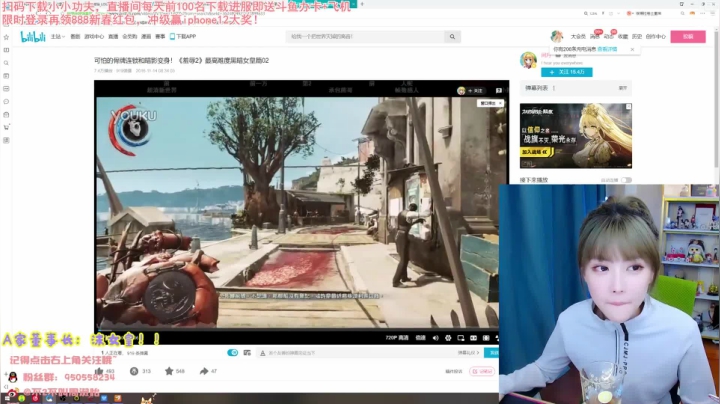Open the 倍速 playback speed menu
The height and width of the screenshot is (404, 720).
420,338
